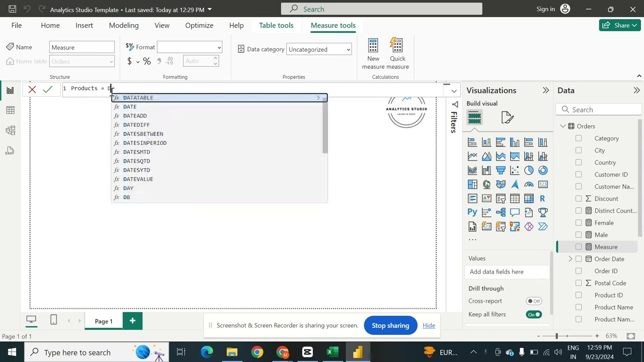The width and height of the screenshot is (644, 362).
Task: Open Filters pane icon
Action: pyautogui.click(x=454, y=105)
